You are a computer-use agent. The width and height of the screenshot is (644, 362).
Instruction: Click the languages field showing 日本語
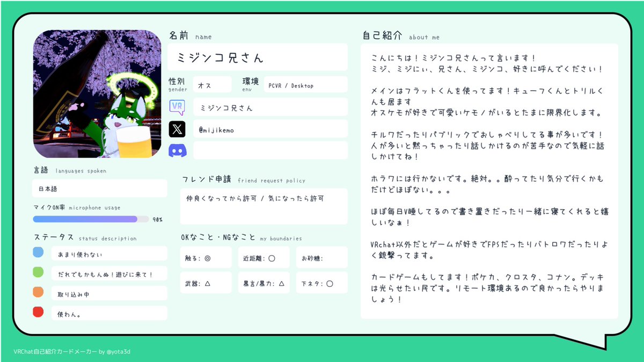[100, 188]
